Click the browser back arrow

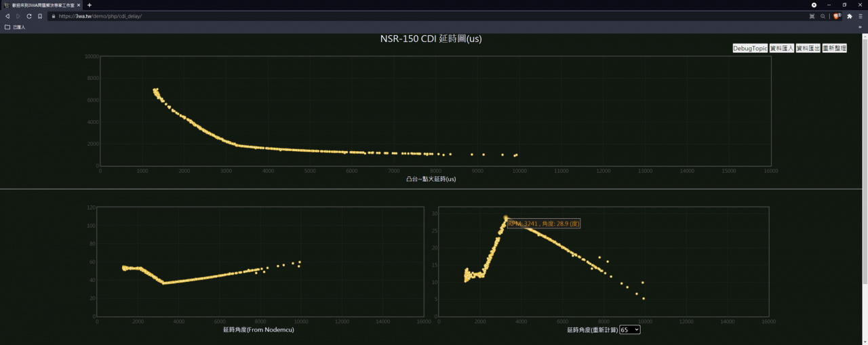[x=7, y=16]
